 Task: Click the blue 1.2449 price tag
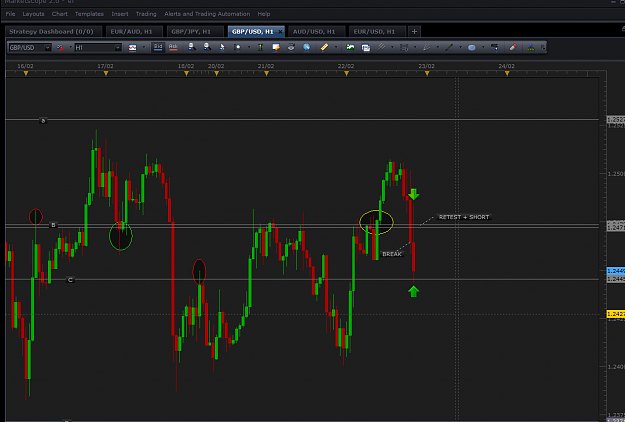click(615, 271)
